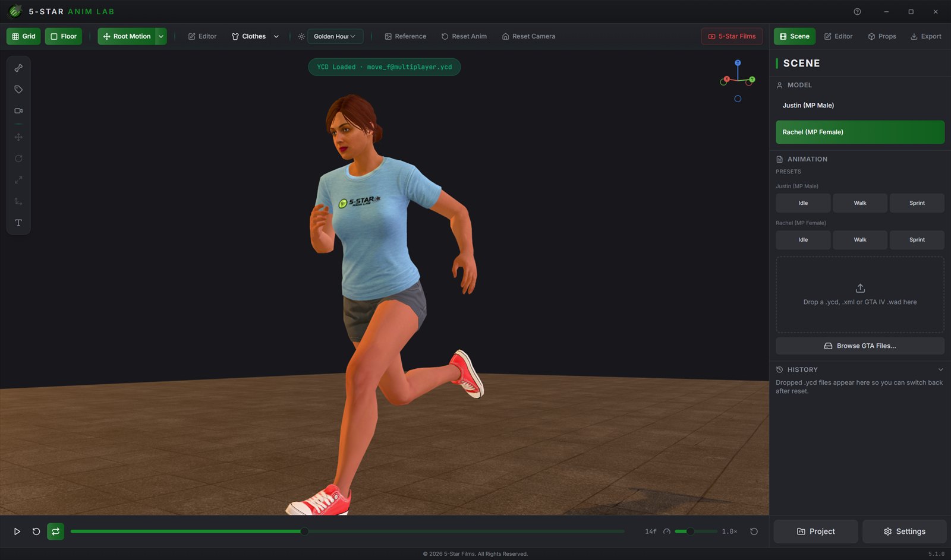Select the bone tool in left toolbar

[18, 68]
